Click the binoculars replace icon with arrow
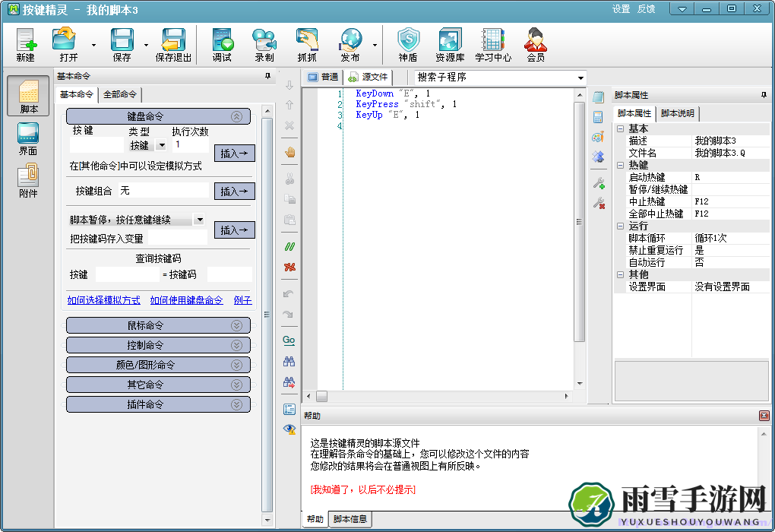 tap(289, 382)
